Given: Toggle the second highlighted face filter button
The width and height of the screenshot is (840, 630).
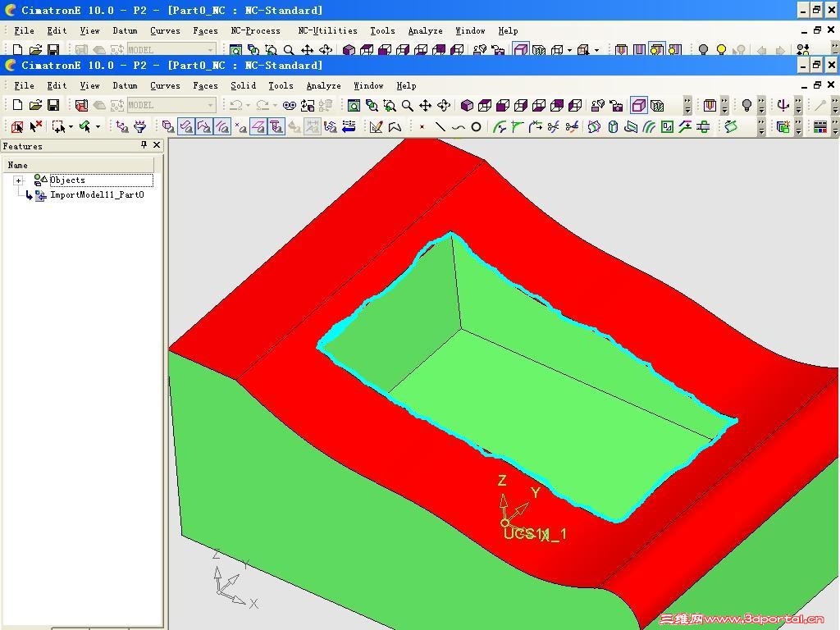Looking at the screenshot, I should pyautogui.click(x=204, y=127).
